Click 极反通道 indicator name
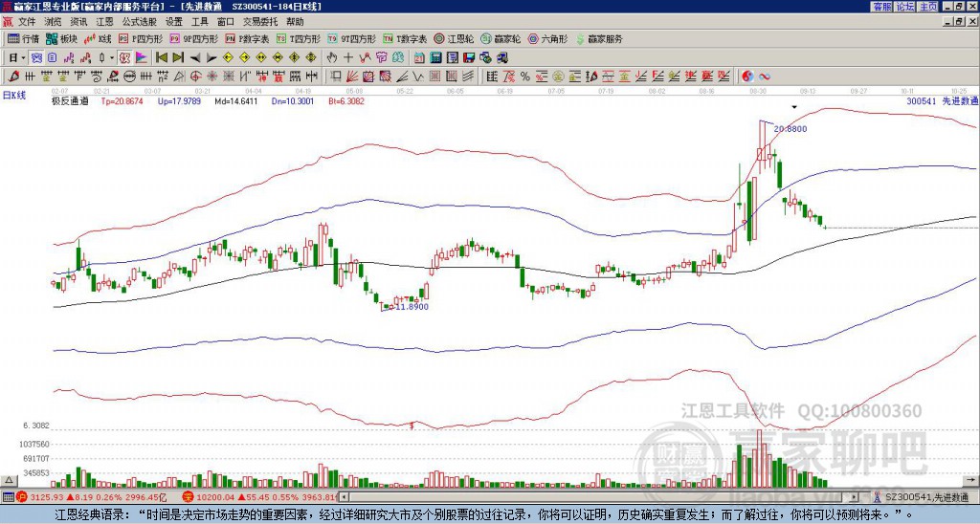The image size is (980, 524). tap(70, 100)
